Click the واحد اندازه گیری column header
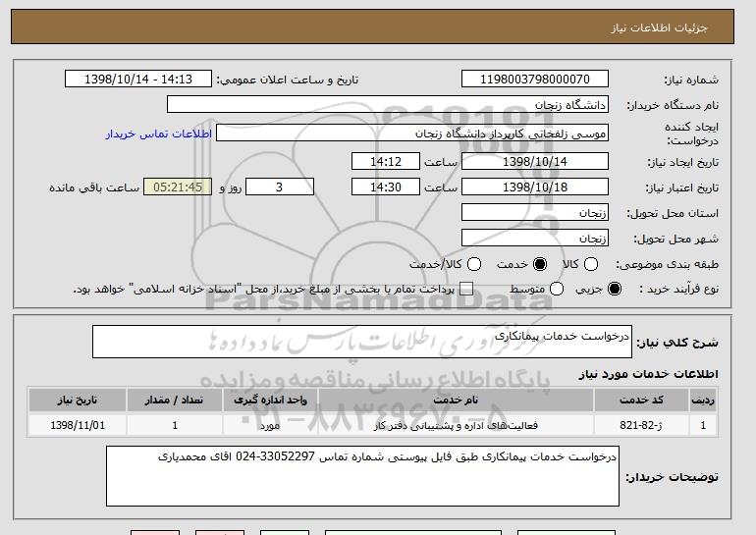 [x=270, y=401]
